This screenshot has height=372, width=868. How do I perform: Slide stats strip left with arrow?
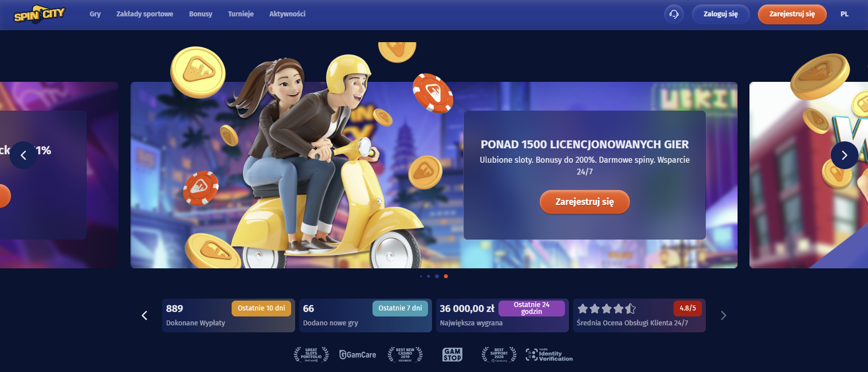[144, 315]
